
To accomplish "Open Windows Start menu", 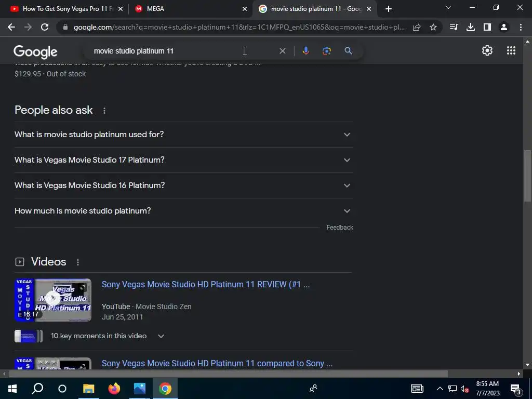I will click(x=12, y=389).
